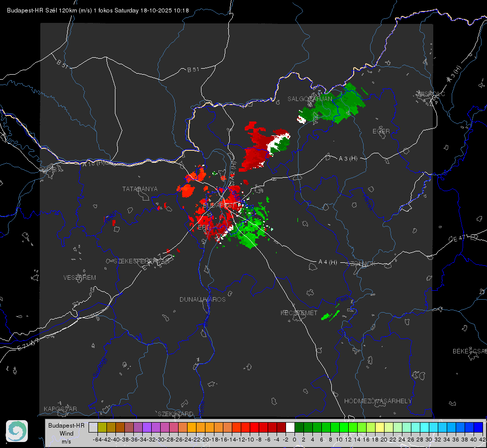The width and height of the screenshot is (487, 448).
Task: Select the BÉKÉSCSABA city label
Action: 470,351
